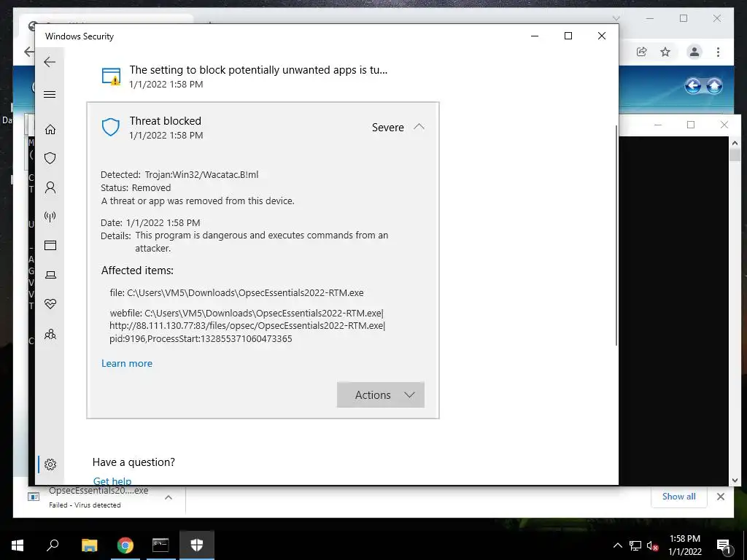The width and height of the screenshot is (747, 560).
Task: Switch to Command Prompt in the taskbar
Action: 160,545
